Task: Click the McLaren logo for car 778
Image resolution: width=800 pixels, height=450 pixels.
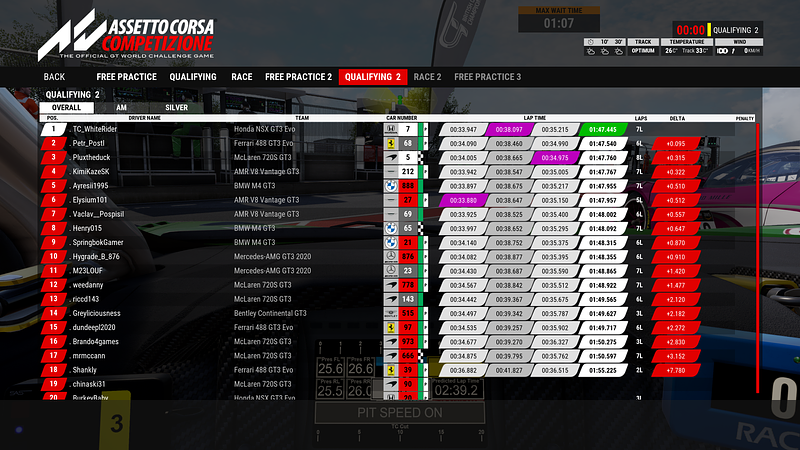Action: [390, 285]
